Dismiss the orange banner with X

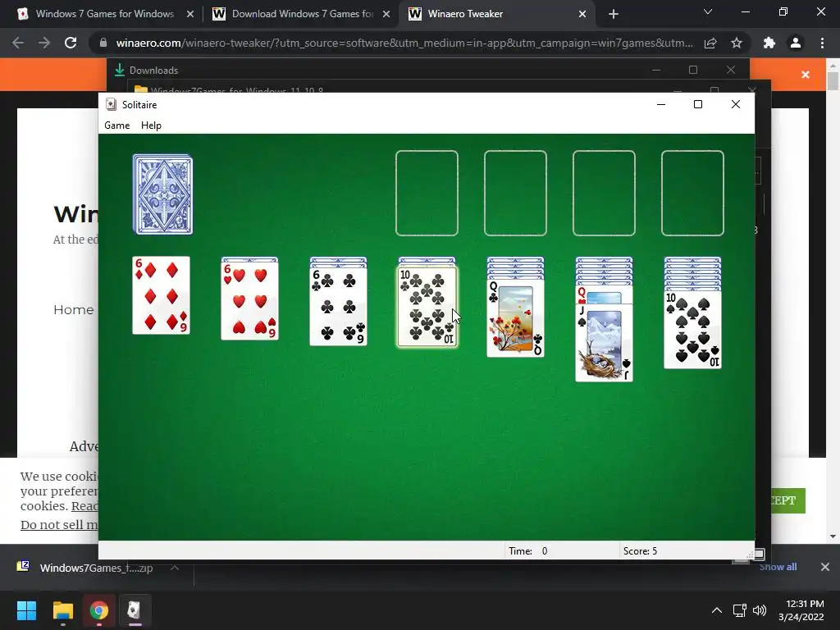click(x=806, y=75)
